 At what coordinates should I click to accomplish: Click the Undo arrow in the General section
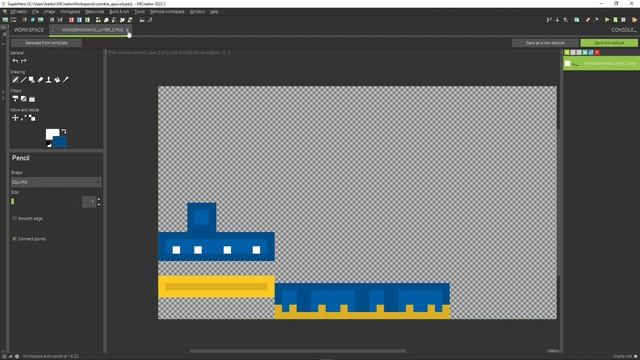click(15, 61)
